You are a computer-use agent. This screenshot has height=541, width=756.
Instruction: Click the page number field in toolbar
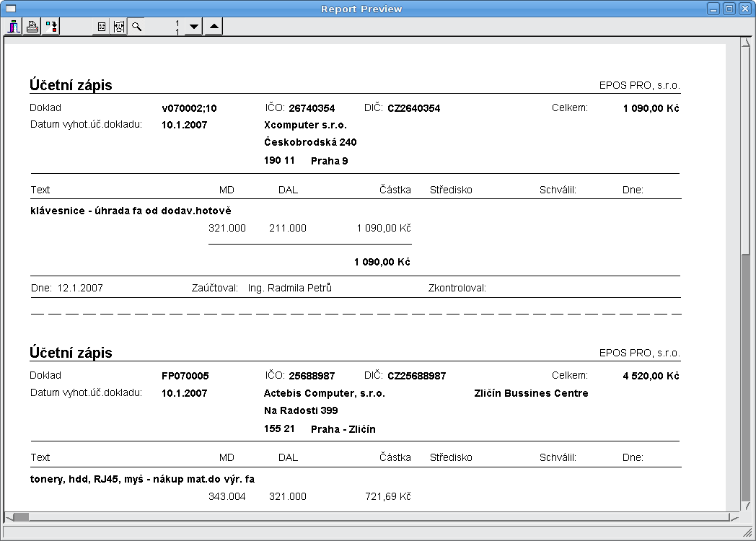point(165,27)
